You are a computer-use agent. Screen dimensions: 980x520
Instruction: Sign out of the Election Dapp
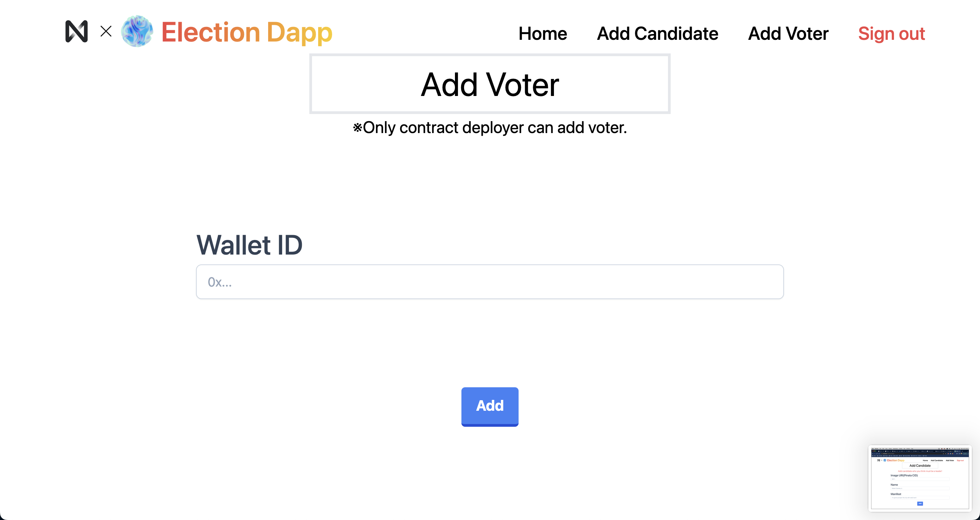pyautogui.click(x=892, y=33)
